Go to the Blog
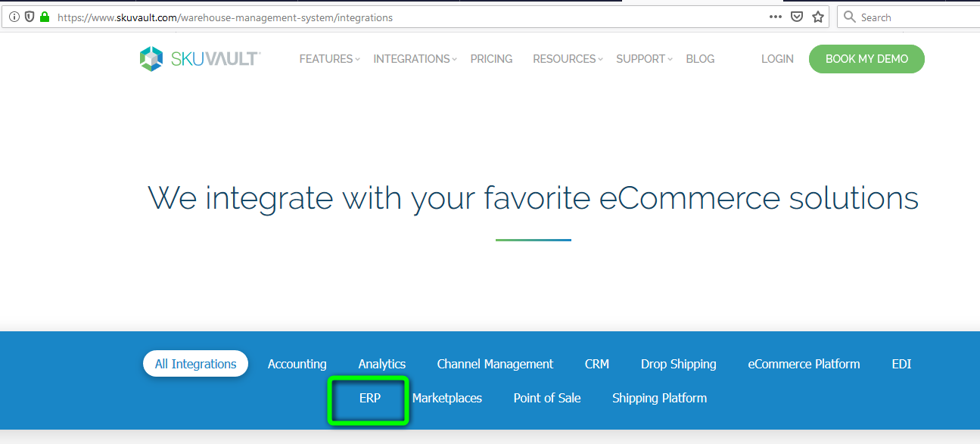 click(700, 59)
